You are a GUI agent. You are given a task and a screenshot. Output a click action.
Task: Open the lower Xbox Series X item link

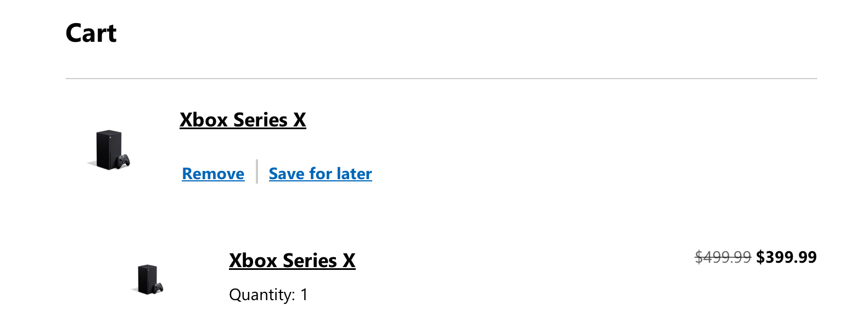[292, 261]
